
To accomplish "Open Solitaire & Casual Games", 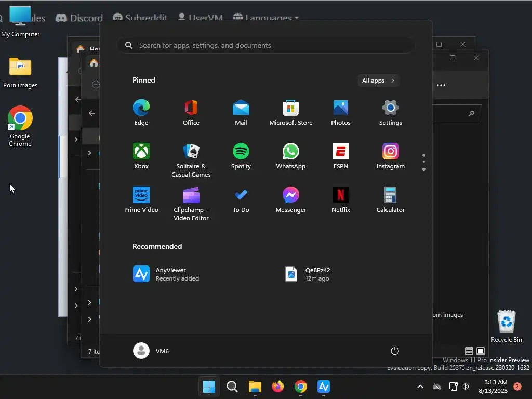I will click(191, 160).
